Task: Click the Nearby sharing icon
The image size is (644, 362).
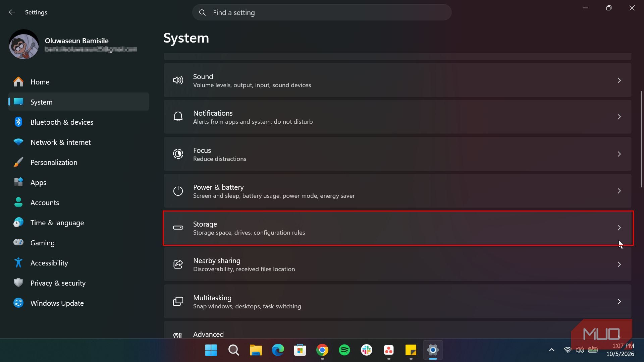Action: click(x=178, y=264)
